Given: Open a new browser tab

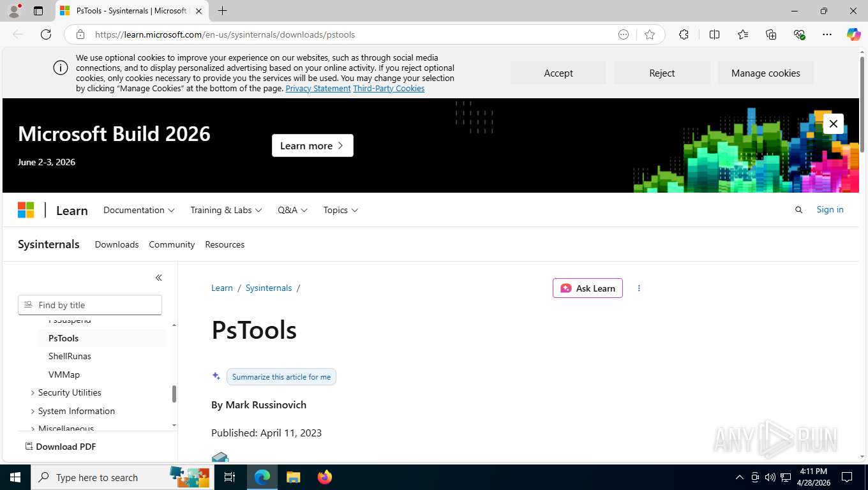Looking at the screenshot, I should pos(222,11).
